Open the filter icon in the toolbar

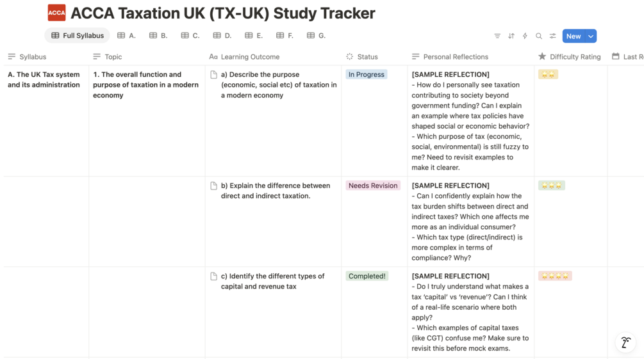(x=497, y=36)
